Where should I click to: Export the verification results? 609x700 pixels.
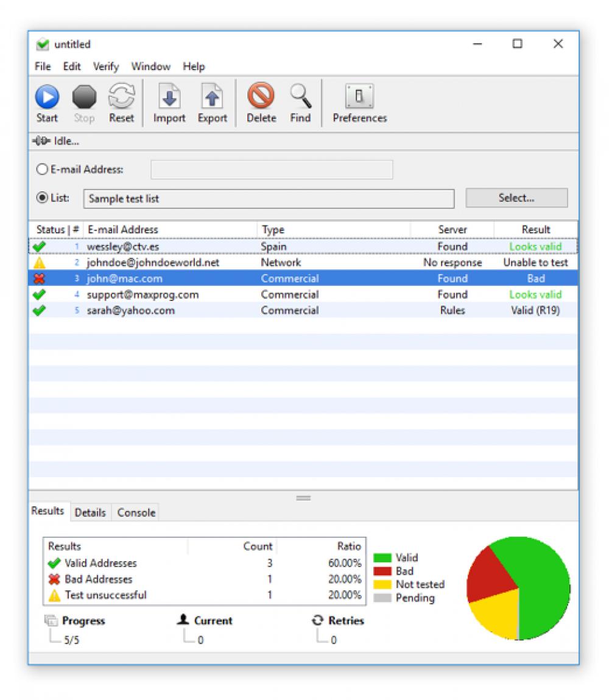point(211,99)
